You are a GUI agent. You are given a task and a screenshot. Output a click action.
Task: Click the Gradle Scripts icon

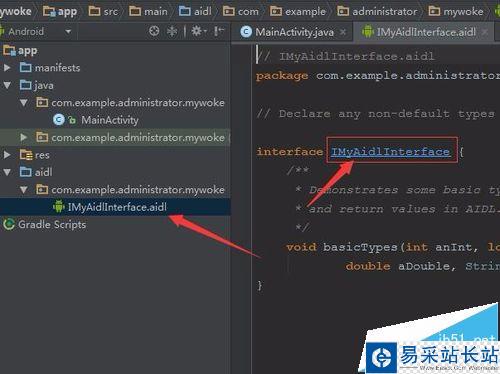[9, 224]
